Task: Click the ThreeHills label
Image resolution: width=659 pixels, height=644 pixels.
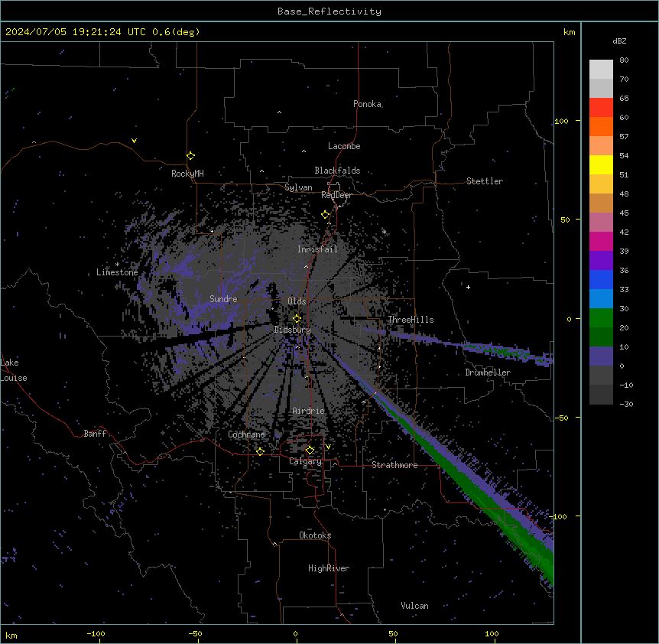Action: tap(411, 320)
